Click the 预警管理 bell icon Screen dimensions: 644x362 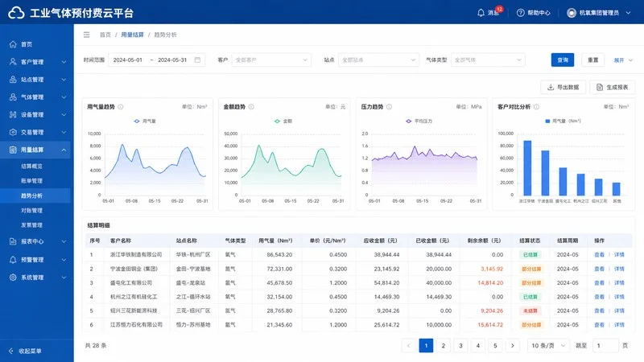[13, 259]
